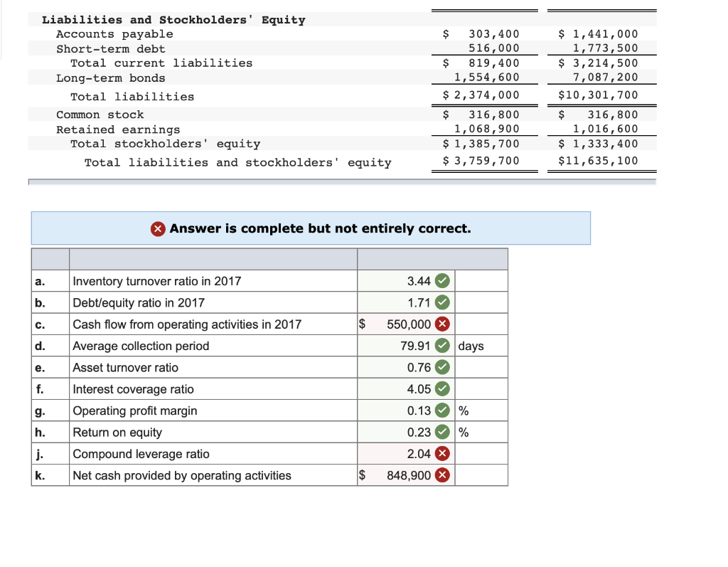Click the red X icon beside 550,000
Image resolution: width=728 pixels, height=567 pixels.
[442, 324]
